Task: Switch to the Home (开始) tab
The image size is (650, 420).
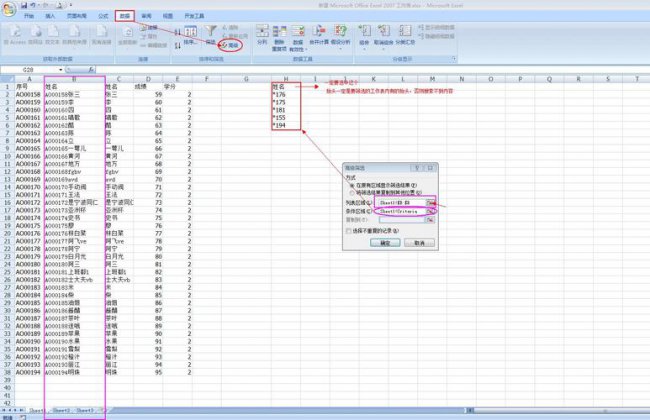Action: (x=29, y=16)
